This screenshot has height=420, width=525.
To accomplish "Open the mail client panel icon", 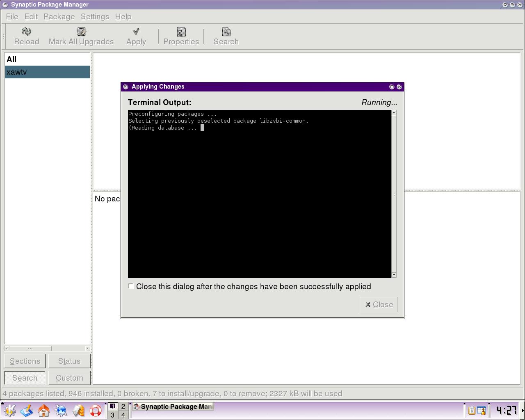I will (78, 410).
